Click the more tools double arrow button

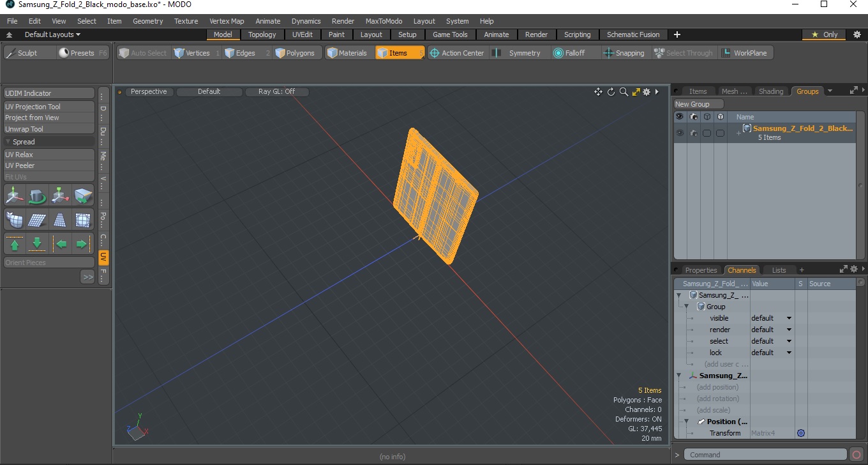[87, 277]
